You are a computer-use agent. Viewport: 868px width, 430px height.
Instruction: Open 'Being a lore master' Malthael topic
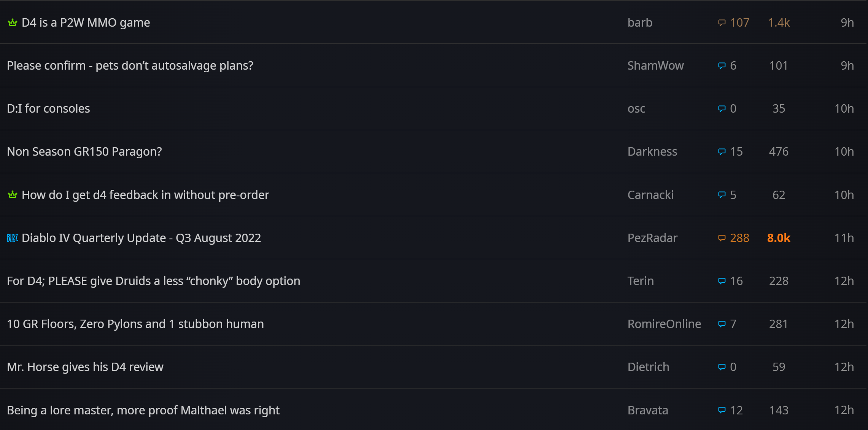point(143,410)
